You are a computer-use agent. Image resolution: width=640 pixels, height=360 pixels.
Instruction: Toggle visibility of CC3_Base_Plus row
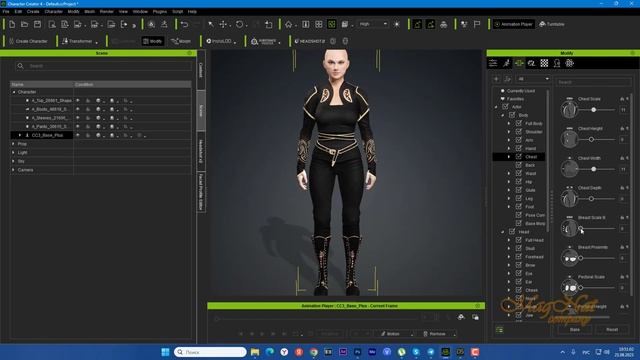78,135
